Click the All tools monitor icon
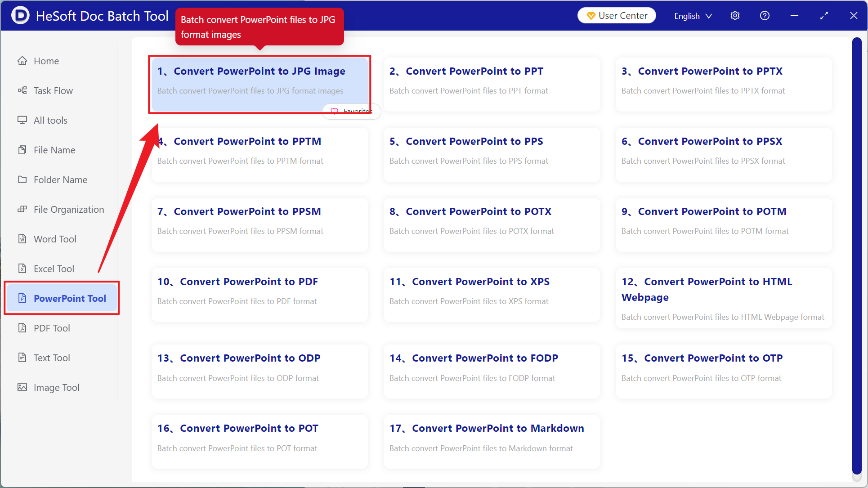Screen dimensions: 868x488 [22, 120]
